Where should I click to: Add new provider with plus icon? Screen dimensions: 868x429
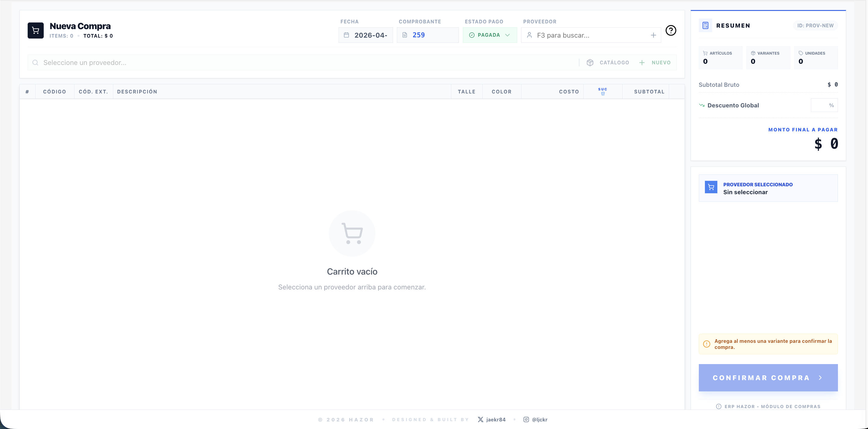click(653, 35)
